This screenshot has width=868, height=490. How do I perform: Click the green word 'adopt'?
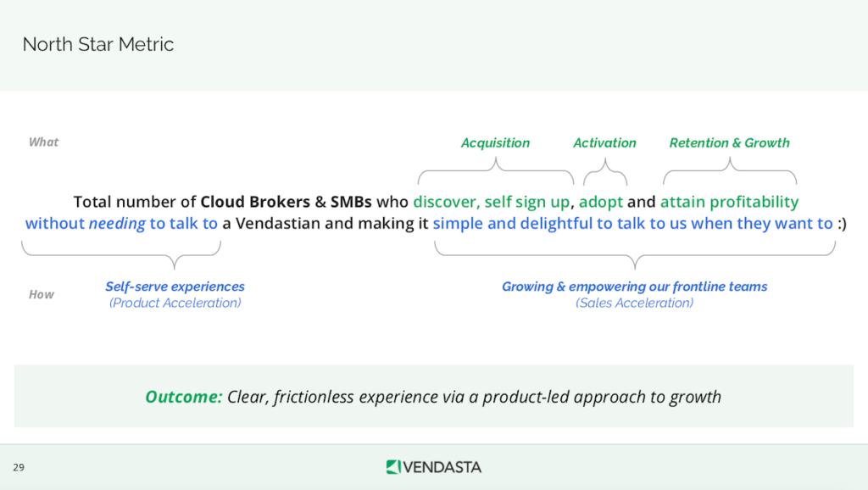click(x=601, y=203)
